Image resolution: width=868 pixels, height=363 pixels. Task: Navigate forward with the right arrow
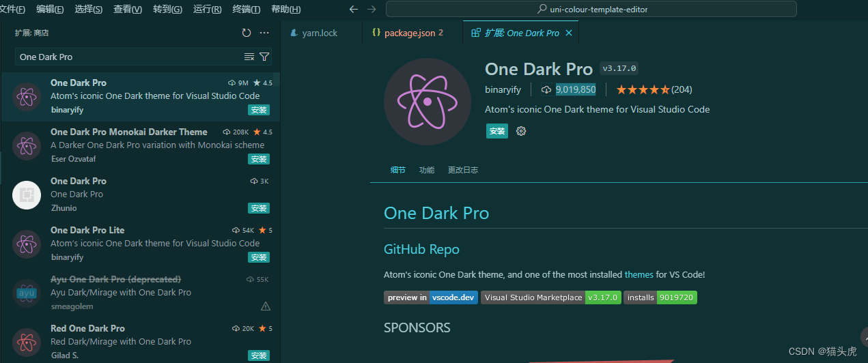pyautogui.click(x=372, y=10)
